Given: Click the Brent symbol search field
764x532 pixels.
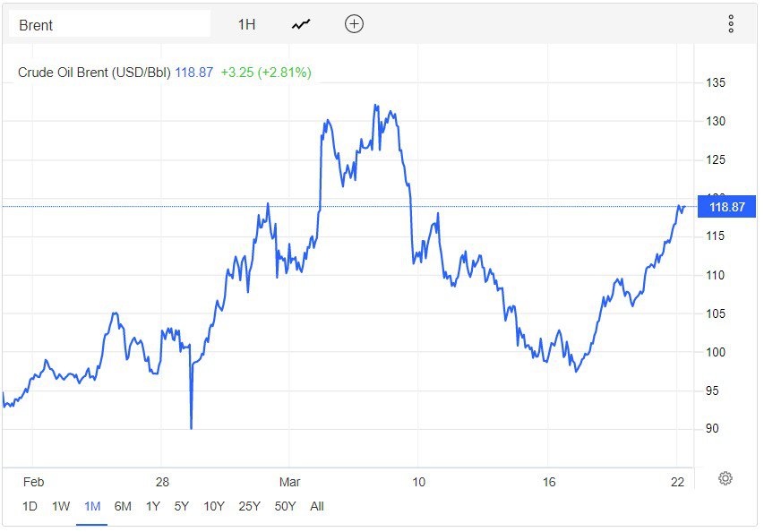Looking at the screenshot, I should 109,25.
